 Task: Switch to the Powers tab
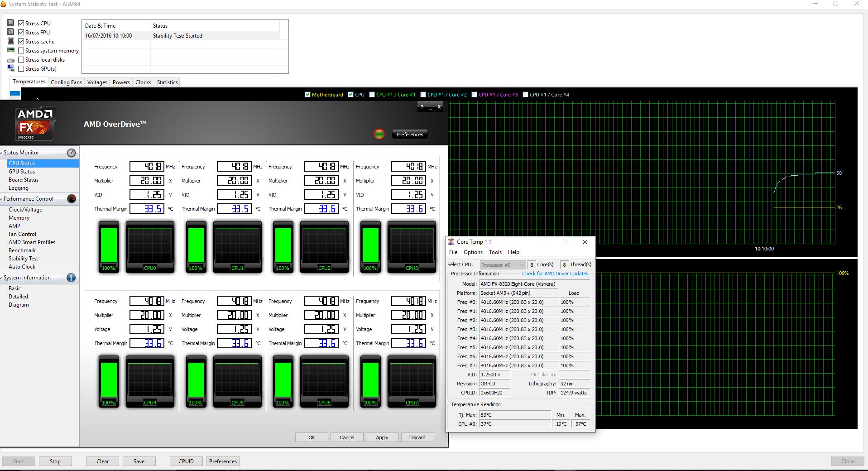pos(121,82)
